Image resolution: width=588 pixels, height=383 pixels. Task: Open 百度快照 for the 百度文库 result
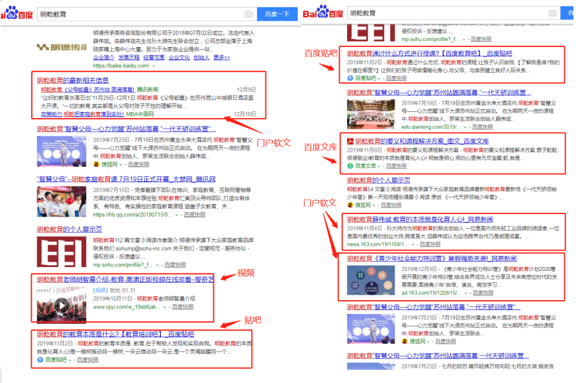click(397, 166)
